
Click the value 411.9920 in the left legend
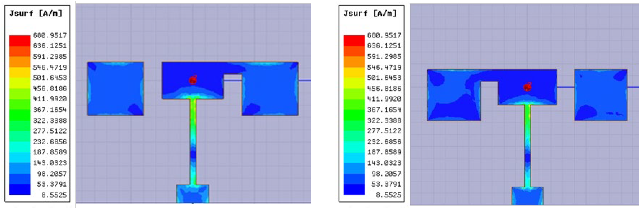(50, 99)
